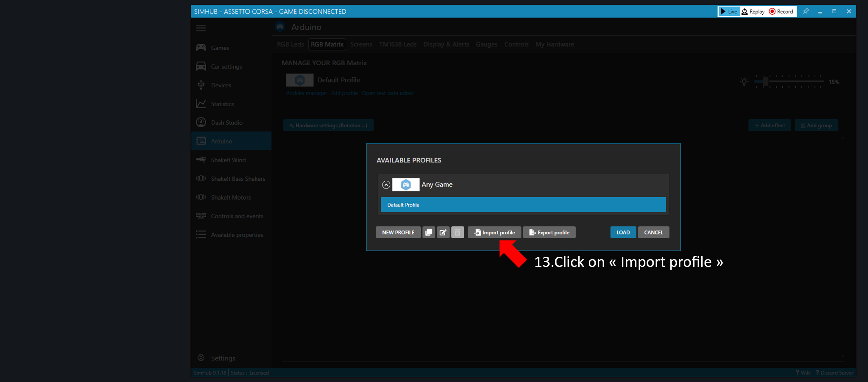The width and height of the screenshot is (868, 382).
Task: Cancel the Available Profiles dialog
Action: click(653, 232)
